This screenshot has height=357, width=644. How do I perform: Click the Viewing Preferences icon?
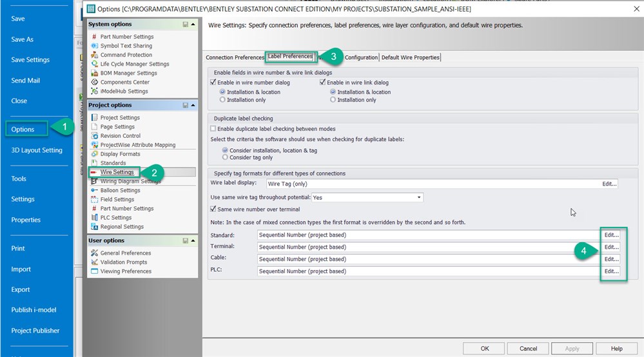(x=94, y=271)
